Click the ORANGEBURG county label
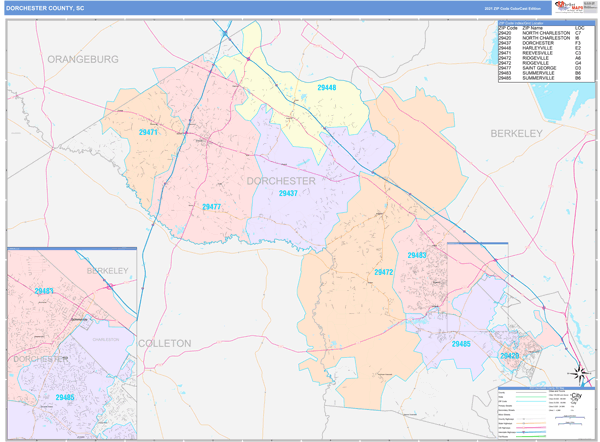600x442 pixels. pos(83,59)
